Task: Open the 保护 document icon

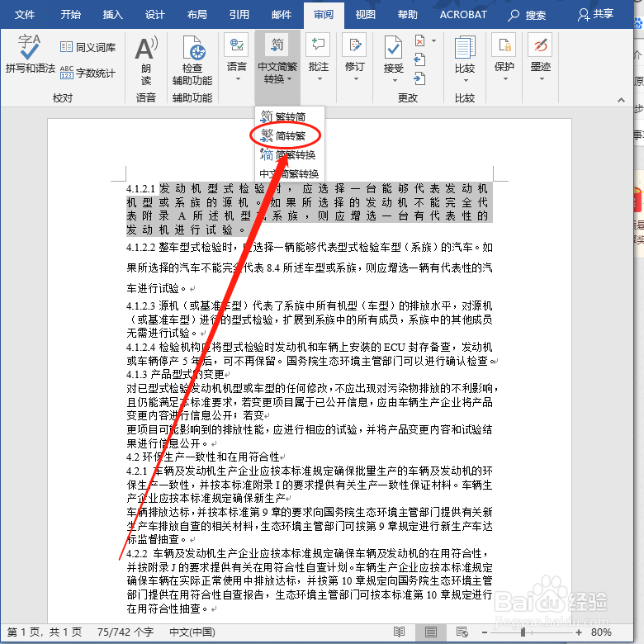Action: 504,45
